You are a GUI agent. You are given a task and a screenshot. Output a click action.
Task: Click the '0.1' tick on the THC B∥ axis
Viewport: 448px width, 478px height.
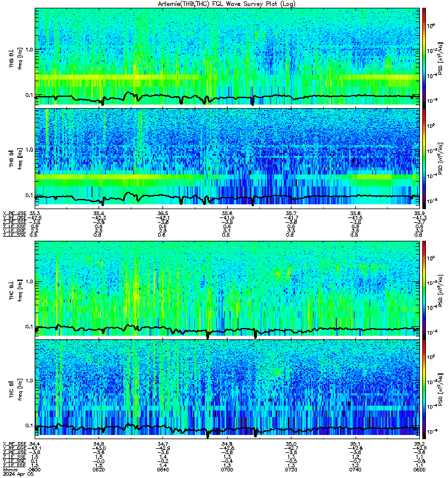[29, 425]
